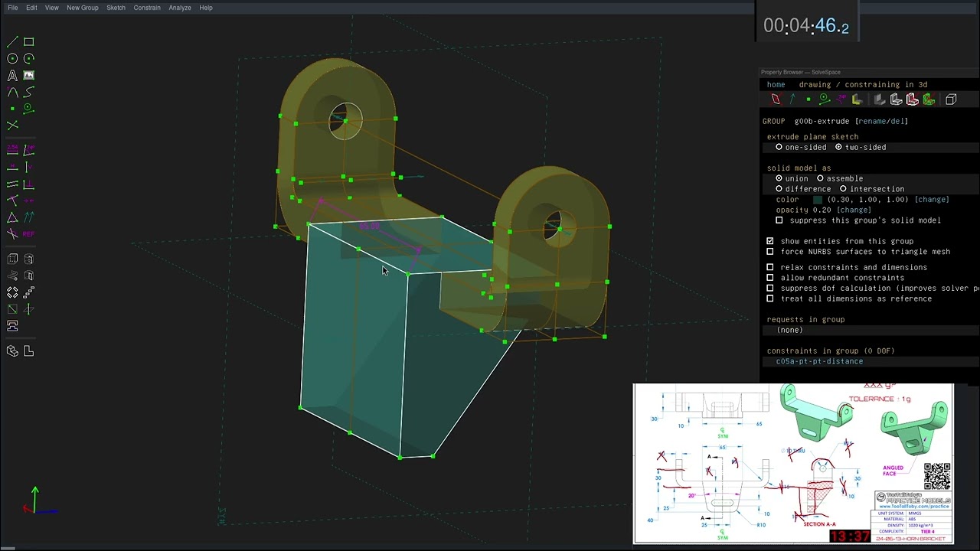
Task: Align view to active workplane
Action: 28,351
